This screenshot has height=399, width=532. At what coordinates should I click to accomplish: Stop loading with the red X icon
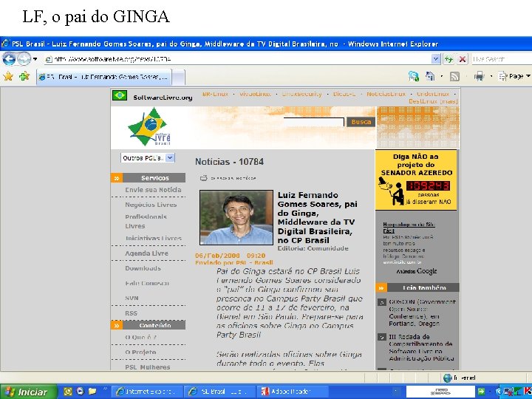(462, 59)
